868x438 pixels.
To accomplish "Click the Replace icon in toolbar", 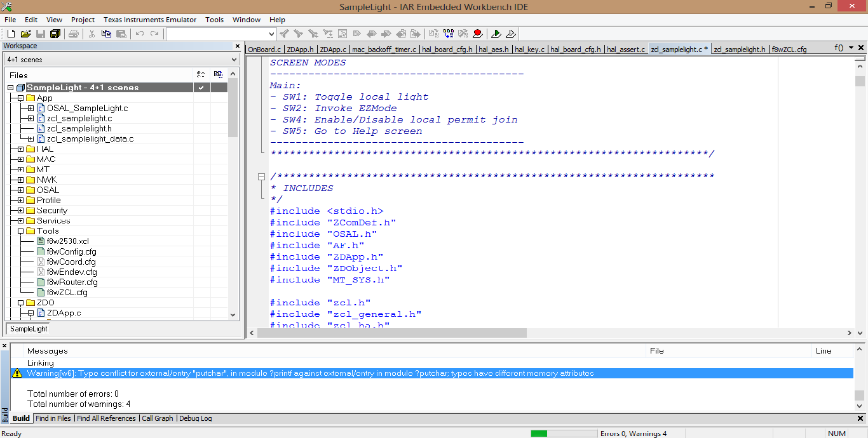I will [x=328, y=34].
